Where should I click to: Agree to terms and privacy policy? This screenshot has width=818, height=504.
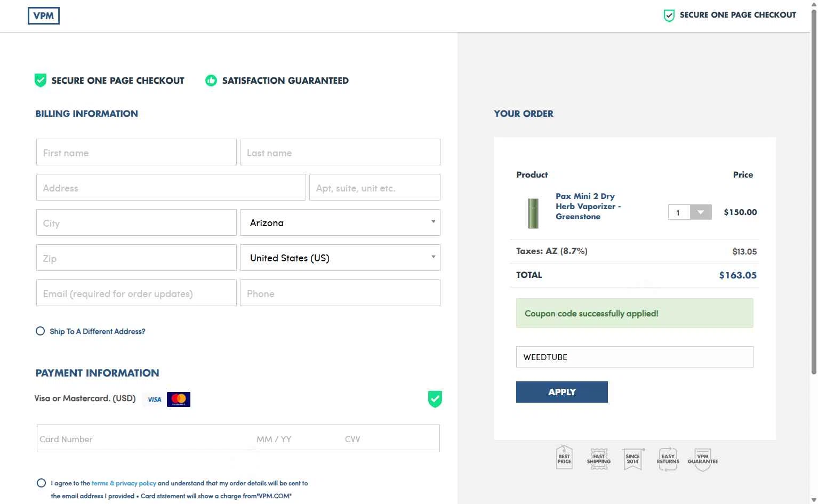tap(41, 483)
